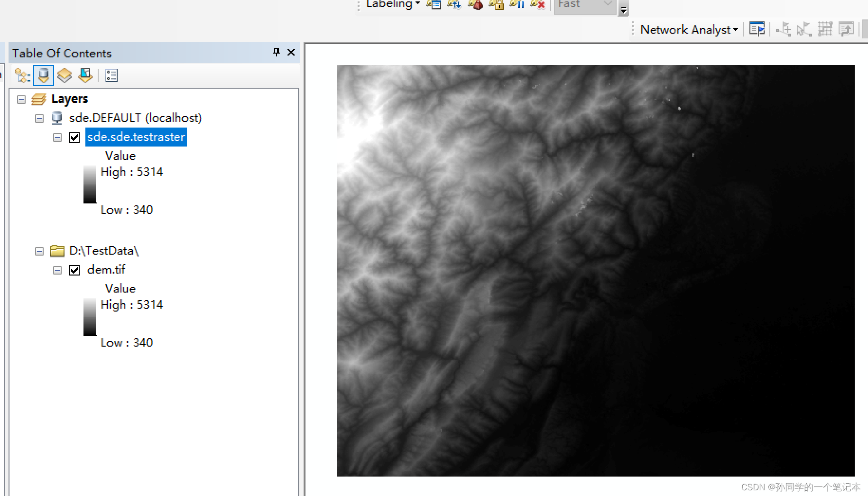Select the sde.sde.testraster layer name
The width and height of the screenshot is (868, 496).
pos(136,137)
